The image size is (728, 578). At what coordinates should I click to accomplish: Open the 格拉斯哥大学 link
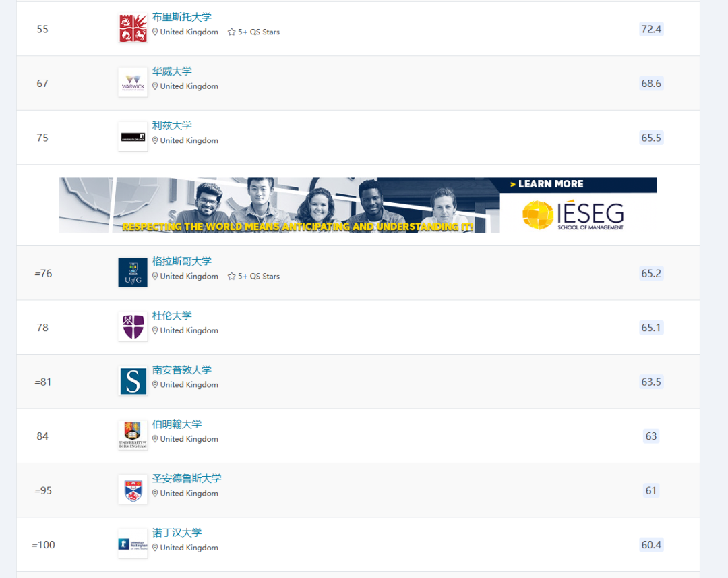pyautogui.click(x=181, y=262)
